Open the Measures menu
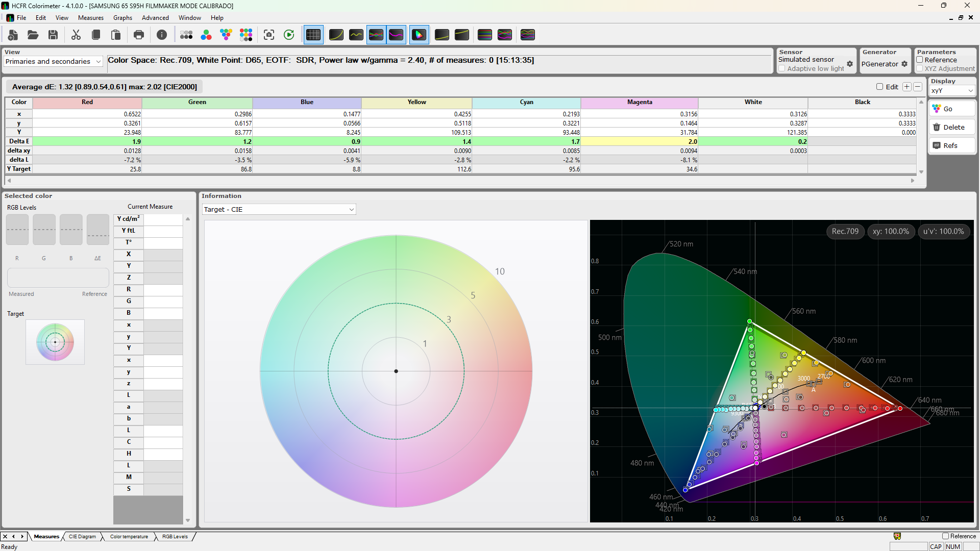 pos(91,18)
